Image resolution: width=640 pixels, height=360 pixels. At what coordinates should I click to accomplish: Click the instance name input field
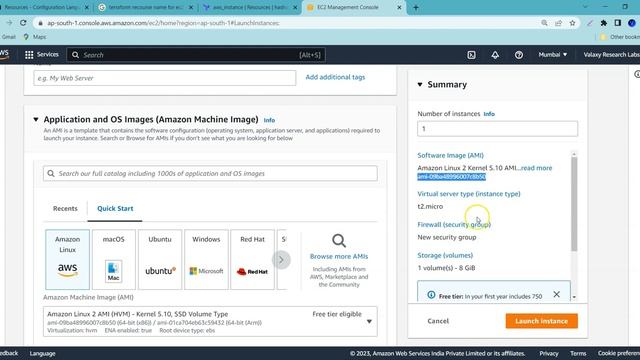(x=165, y=78)
